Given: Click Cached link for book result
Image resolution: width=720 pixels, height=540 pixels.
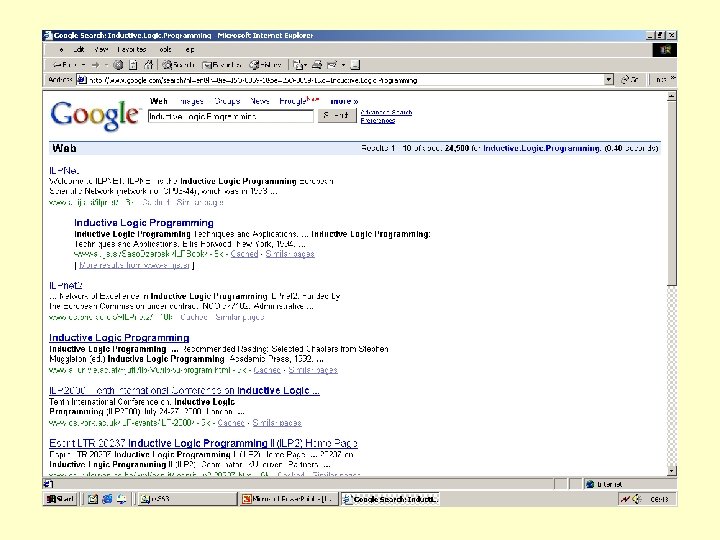Looking at the screenshot, I should click(244, 254).
